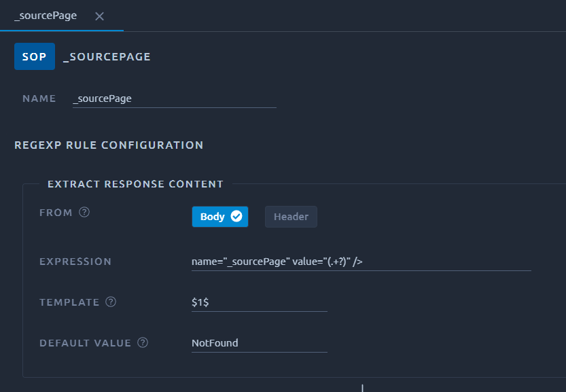This screenshot has width=566, height=392.
Task: Click the EXTRACT RESPONSE CONTENT section label
Action: coord(136,184)
